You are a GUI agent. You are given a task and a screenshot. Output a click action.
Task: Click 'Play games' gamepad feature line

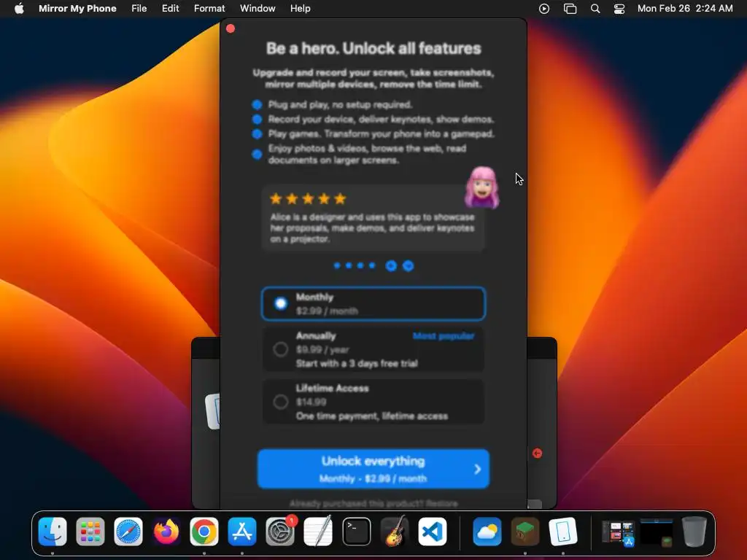click(381, 134)
